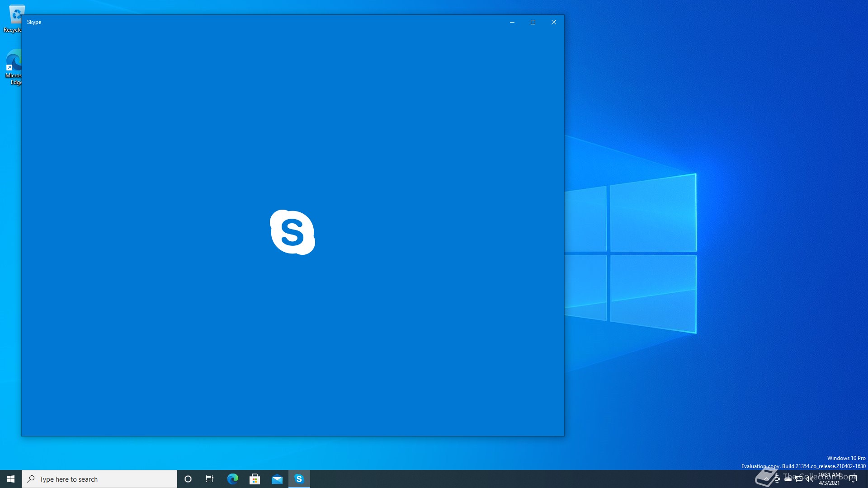Open the OneDrive cloud tray icon
This screenshot has height=488, width=868.
(x=788, y=479)
